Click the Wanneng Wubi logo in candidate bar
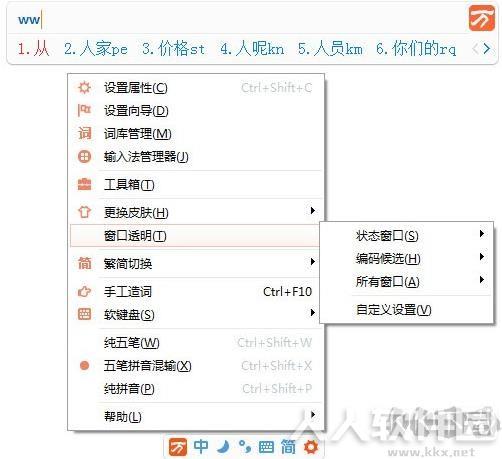502x459 pixels. [x=482, y=18]
